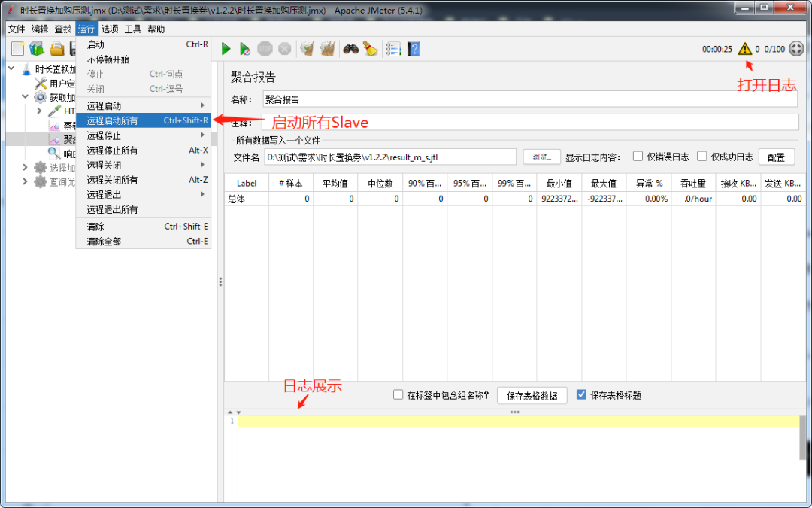Open the 选项 menu
The image size is (812, 508).
coord(110,29)
